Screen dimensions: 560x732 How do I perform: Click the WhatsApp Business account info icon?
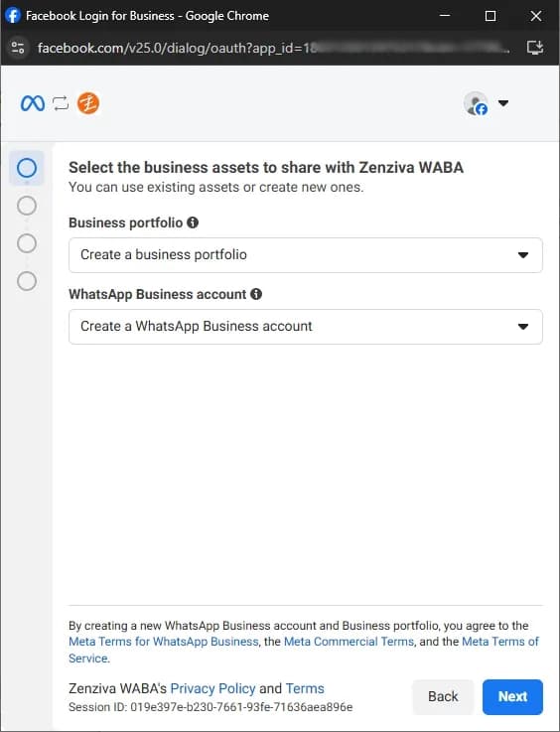coord(256,294)
